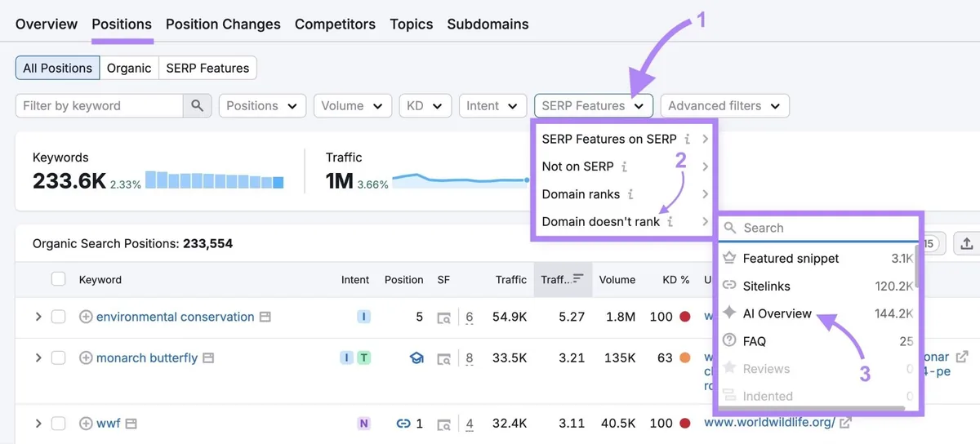Click the Featured snippet crown icon
This screenshot has height=444, width=980.
730,258
